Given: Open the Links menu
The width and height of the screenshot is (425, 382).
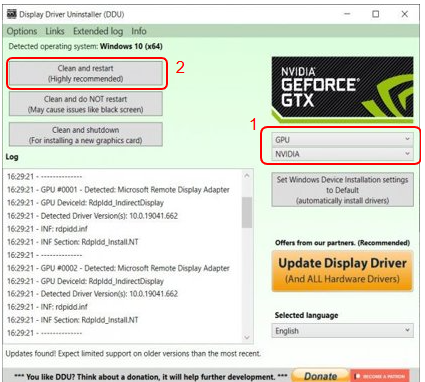Looking at the screenshot, I should click(x=55, y=31).
